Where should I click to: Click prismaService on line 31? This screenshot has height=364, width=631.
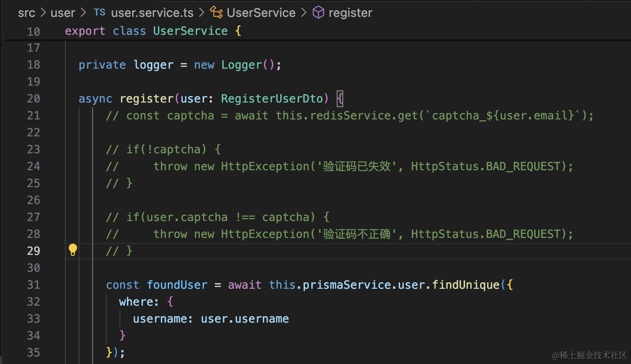coord(347,285)
